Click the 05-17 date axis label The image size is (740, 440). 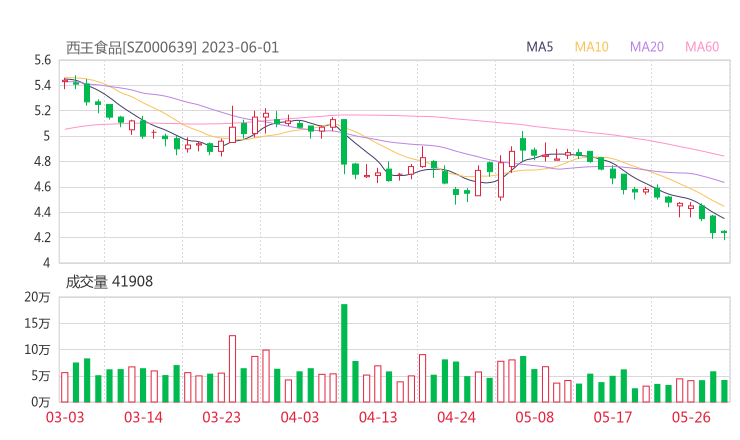pyautogui.click(x=613, y=417)
